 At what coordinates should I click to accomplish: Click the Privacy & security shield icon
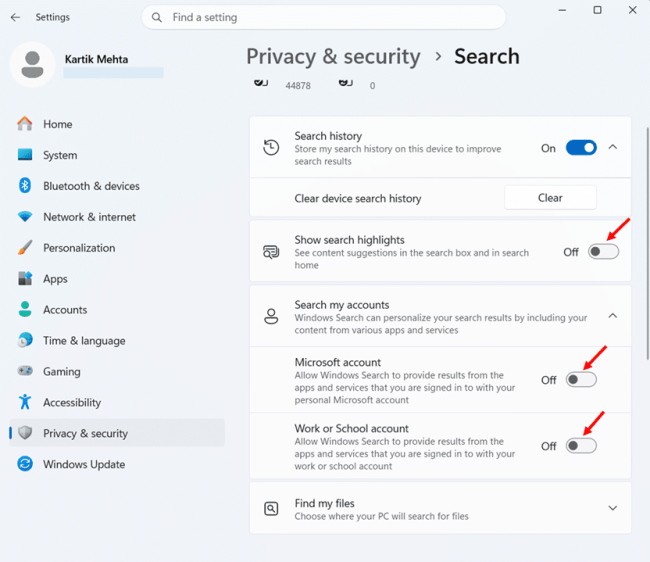click(x=25, y=433)
